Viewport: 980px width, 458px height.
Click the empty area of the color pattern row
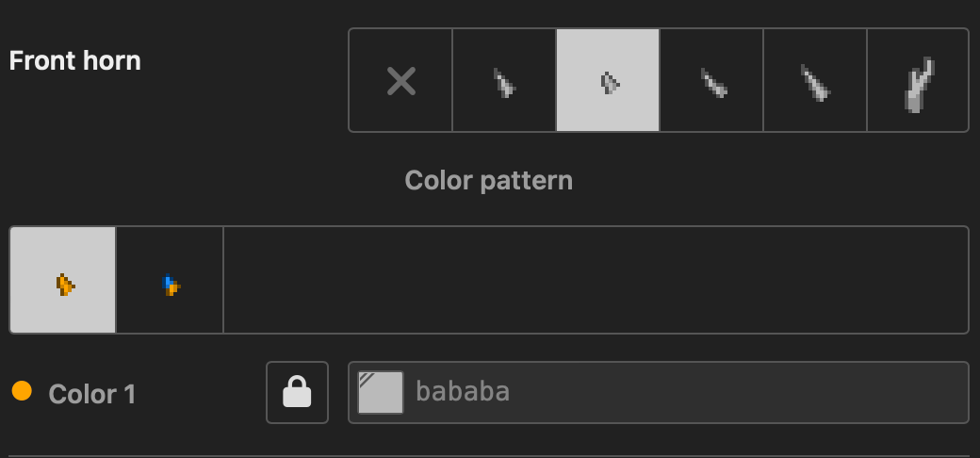[x=596, y=280]
